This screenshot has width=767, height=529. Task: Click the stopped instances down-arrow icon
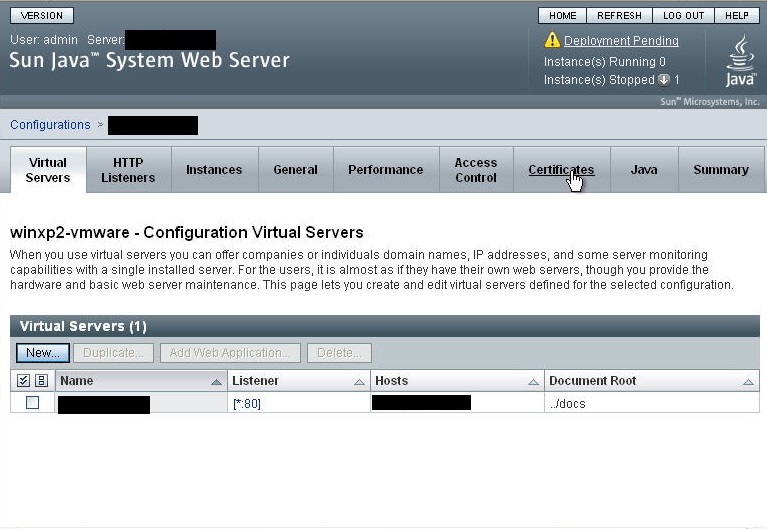pyautogui.click(x=663, y=80)
